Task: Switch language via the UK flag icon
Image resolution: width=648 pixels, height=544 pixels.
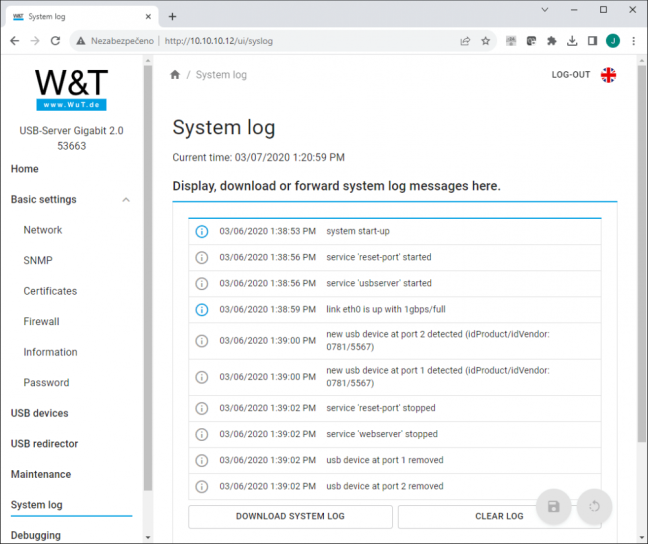Action: click(608, 75)
